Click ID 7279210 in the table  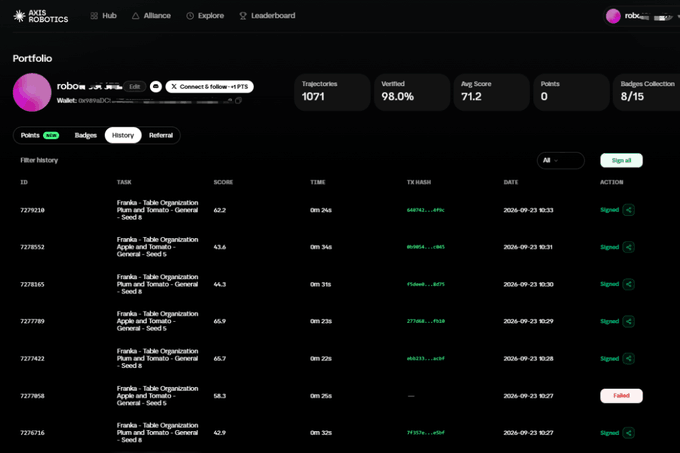coord(33,210)
